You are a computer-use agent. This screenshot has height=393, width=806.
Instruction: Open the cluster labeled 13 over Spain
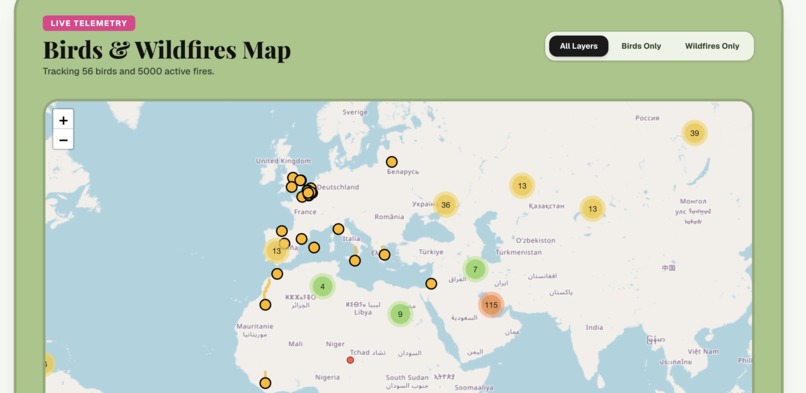click(277, 251)
